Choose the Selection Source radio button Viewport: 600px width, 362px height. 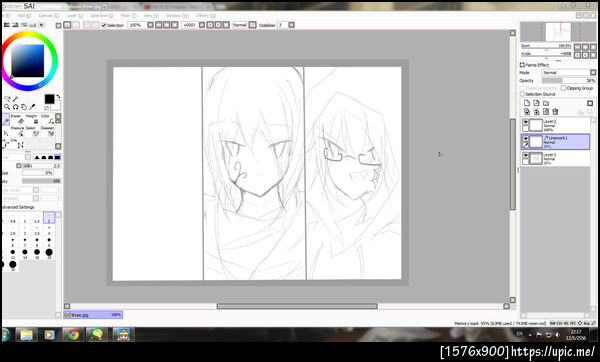(522, 94)
